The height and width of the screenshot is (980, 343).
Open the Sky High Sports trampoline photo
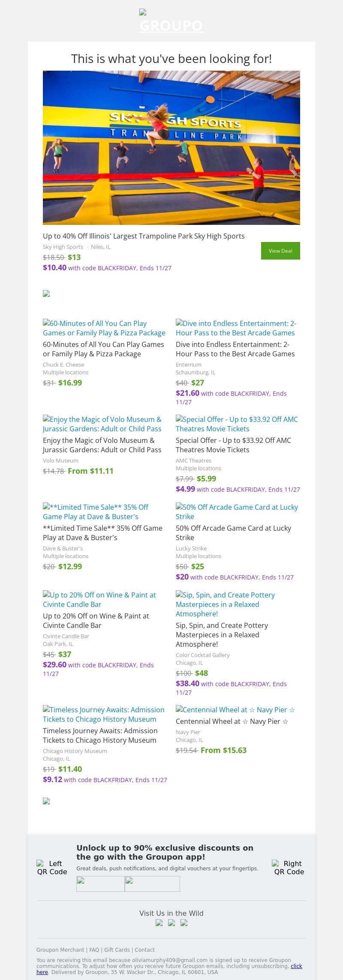171,148
